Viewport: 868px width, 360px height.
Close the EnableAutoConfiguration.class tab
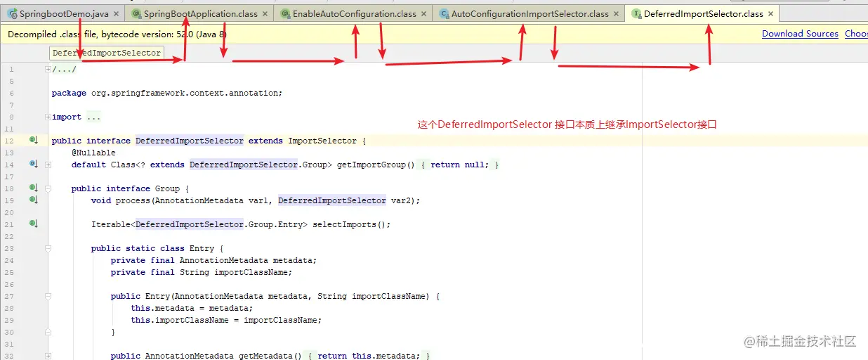(423, 14)
